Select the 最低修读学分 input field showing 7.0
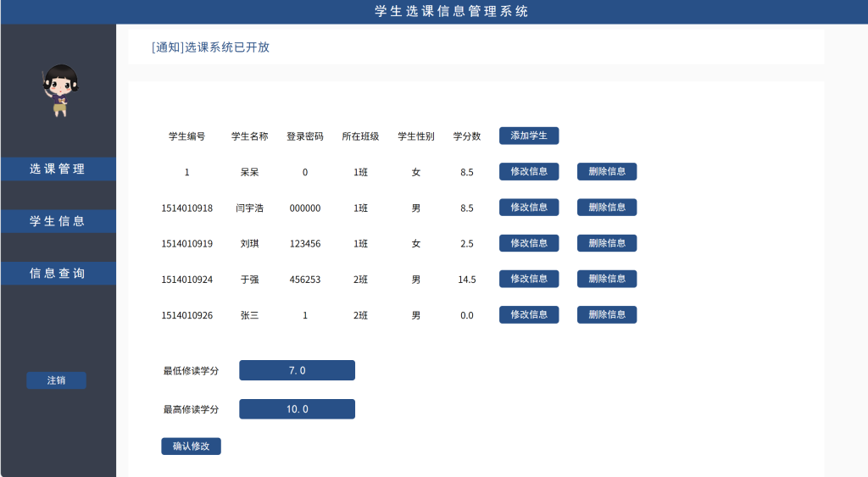Image resolution: width=868 pixels, height=477 pixels. pos(297,370)
